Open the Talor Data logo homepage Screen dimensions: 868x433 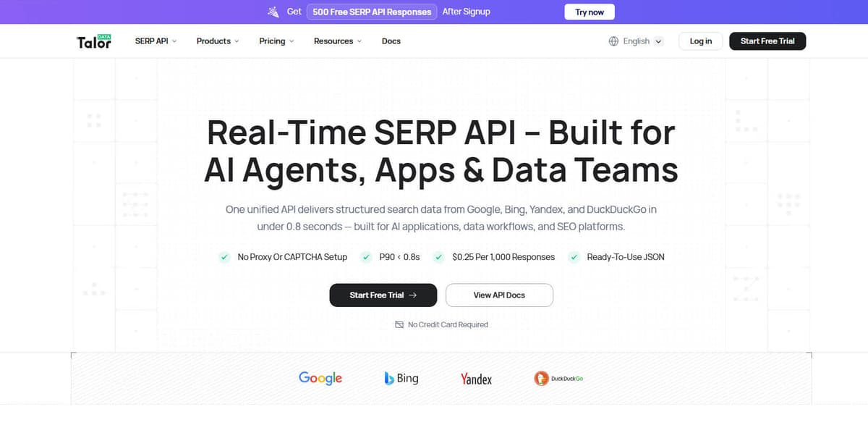click(94, 41)
